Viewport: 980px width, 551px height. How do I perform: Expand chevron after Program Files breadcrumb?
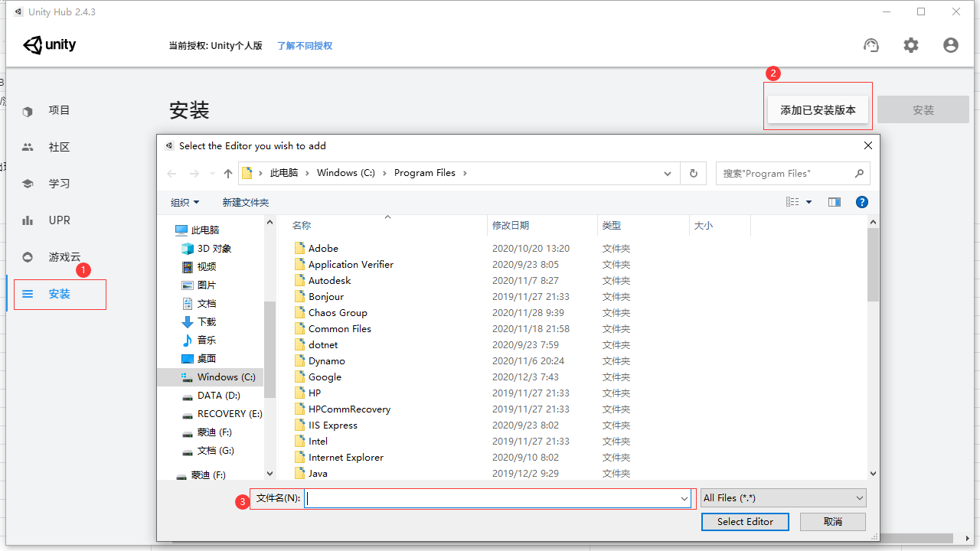tap(465, 173)
